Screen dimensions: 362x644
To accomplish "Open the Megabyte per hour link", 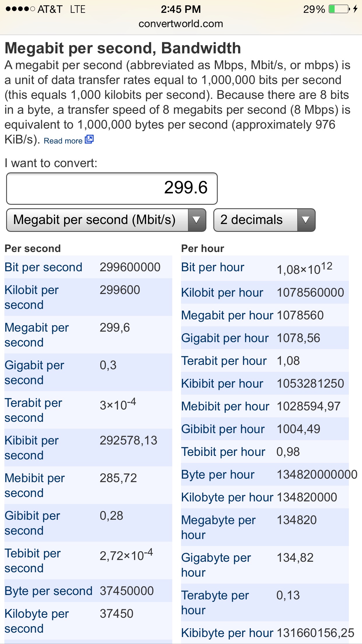I will pos(219,527).
